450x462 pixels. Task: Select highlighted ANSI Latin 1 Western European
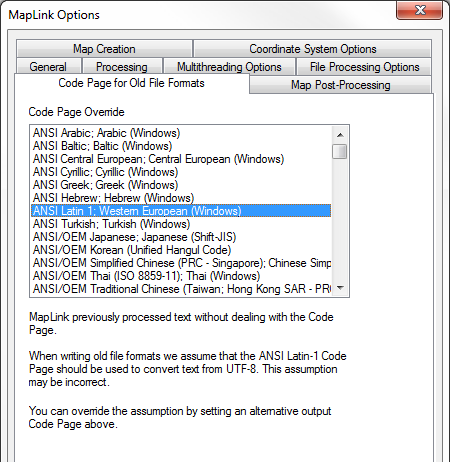point(181,211)
